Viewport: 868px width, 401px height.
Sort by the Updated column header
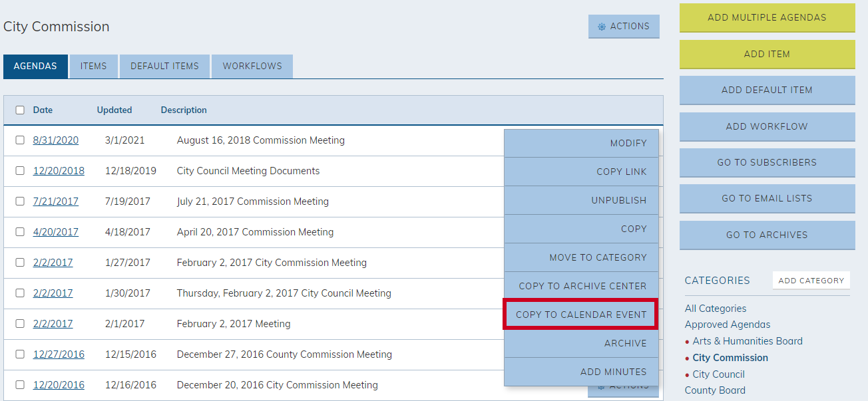pos(114,110)
